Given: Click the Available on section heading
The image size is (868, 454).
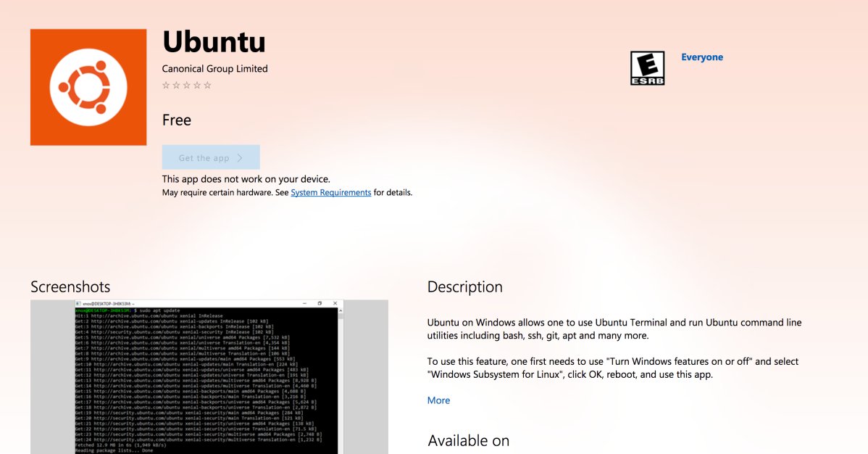Looking at the screenshot, I should point(468,440).
